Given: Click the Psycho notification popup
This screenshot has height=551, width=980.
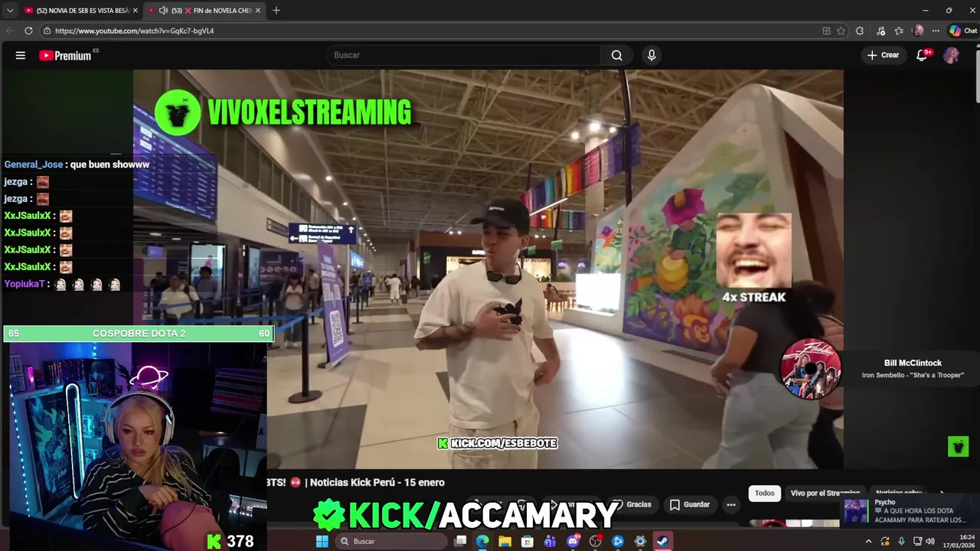Looking at the screenshot, I should click(x=909, y=511).
